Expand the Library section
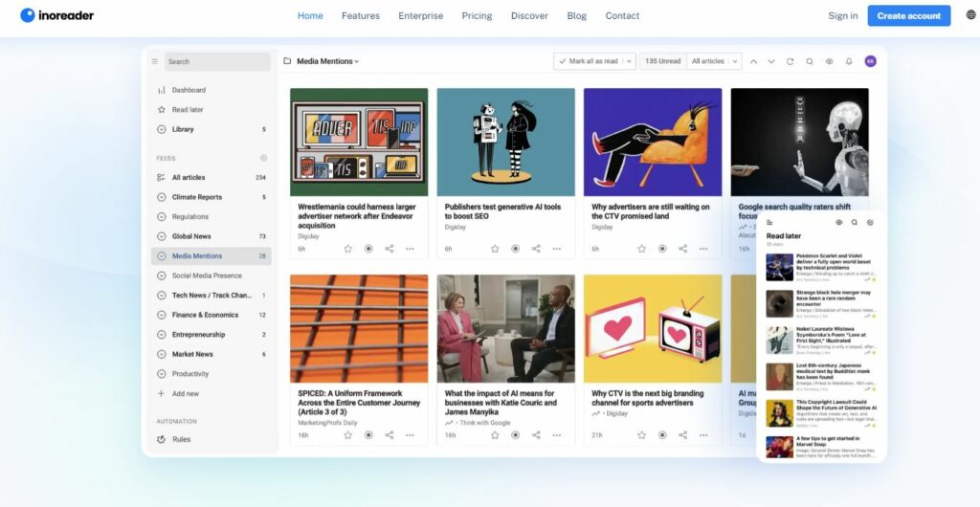Viewport: 980px width, 507px height. tap(161, 129)
